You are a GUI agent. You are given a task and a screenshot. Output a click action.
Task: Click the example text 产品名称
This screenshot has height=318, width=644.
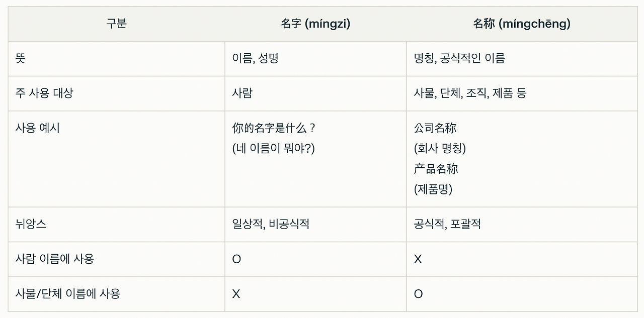(436, 169)
